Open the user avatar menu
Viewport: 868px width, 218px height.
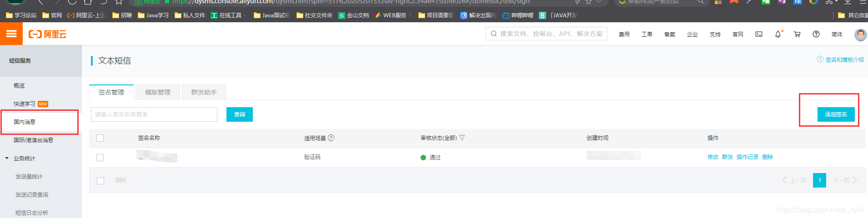click(x=860, y=35)
